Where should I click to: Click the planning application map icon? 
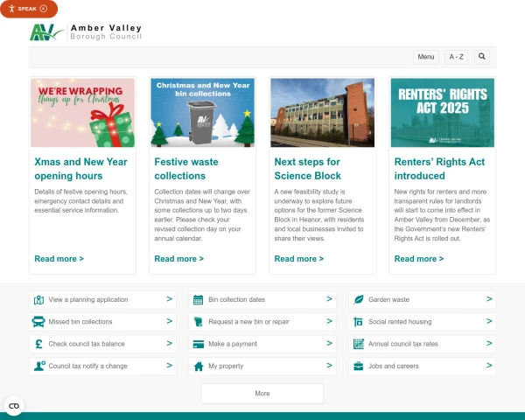click(38, 299)
